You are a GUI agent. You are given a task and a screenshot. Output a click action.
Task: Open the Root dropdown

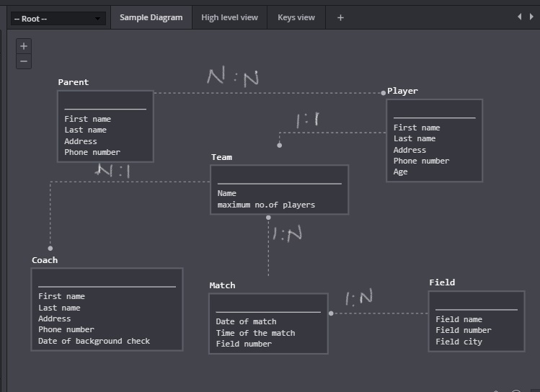click(x=58, y=19)
